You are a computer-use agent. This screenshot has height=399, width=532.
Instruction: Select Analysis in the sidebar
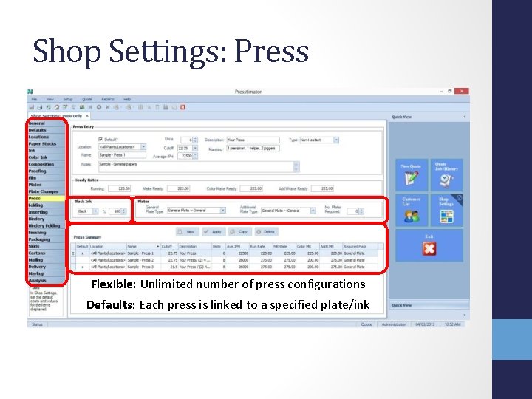tap(46, 280)
